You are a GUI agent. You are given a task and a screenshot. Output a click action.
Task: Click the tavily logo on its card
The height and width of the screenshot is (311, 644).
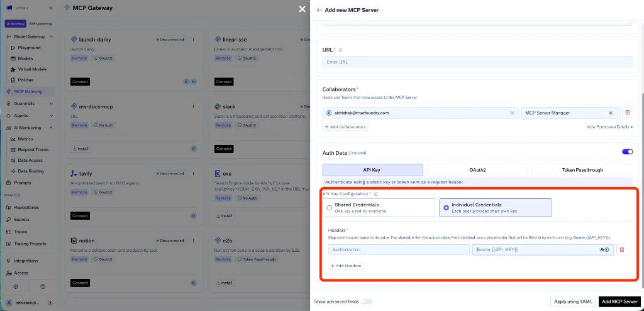(x=74, y=174)
